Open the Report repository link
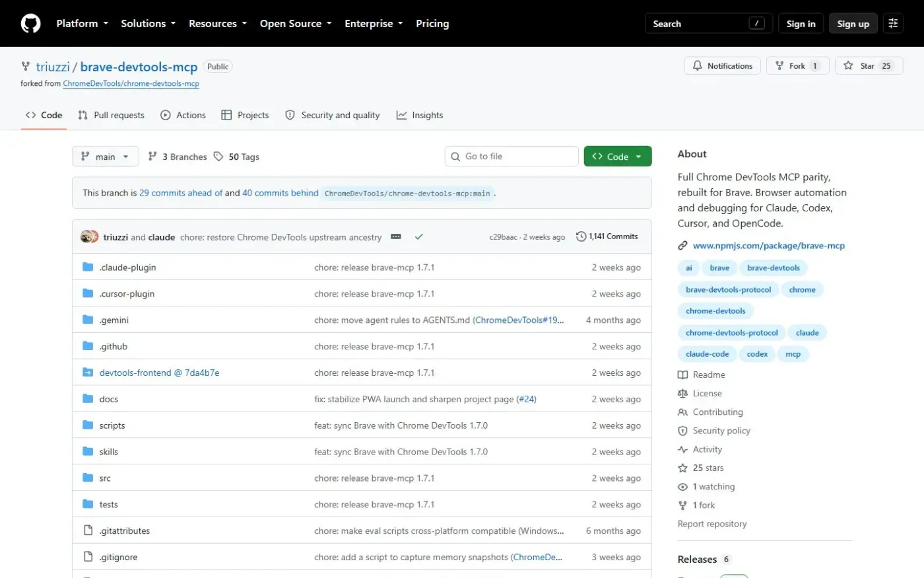This screenshot has height=578, width=924. pos(712,524)
